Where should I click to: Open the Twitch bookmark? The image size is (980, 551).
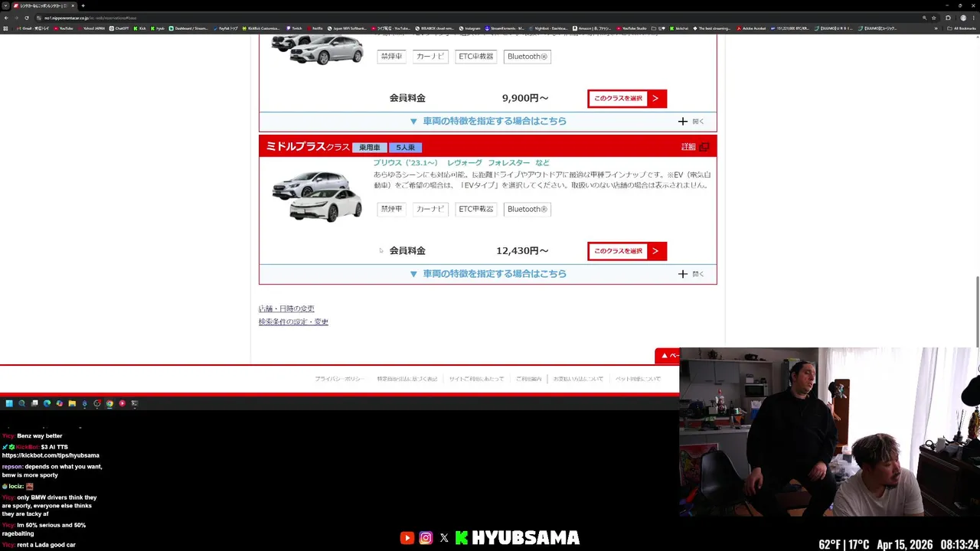tap(295, 28)
